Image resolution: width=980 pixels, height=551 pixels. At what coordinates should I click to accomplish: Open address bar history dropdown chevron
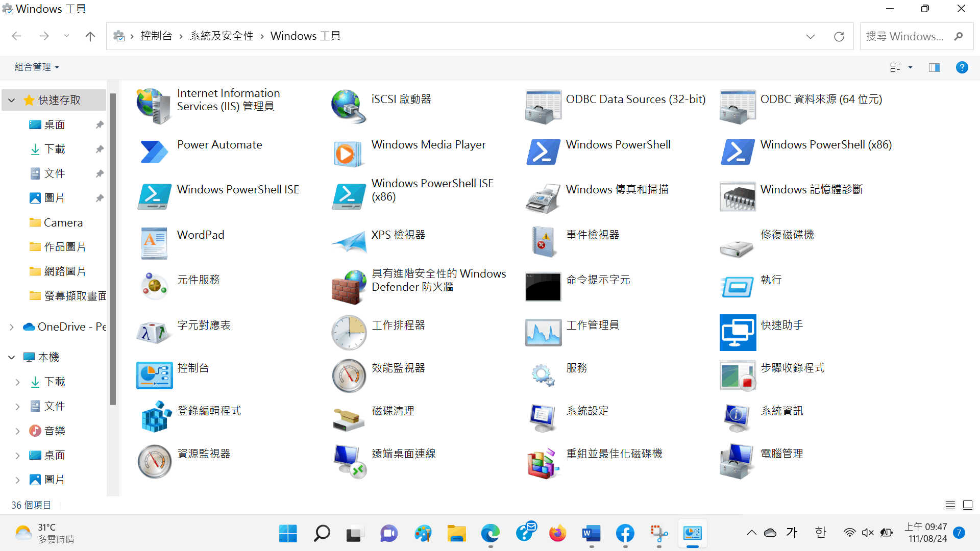pyautogui.click(x=810, y=36)
